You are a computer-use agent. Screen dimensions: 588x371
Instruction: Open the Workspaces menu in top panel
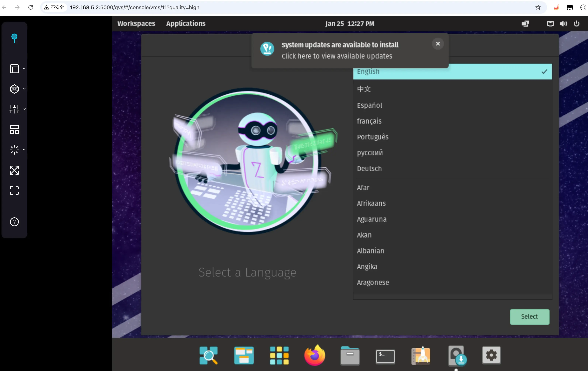[x=136, y=23]
